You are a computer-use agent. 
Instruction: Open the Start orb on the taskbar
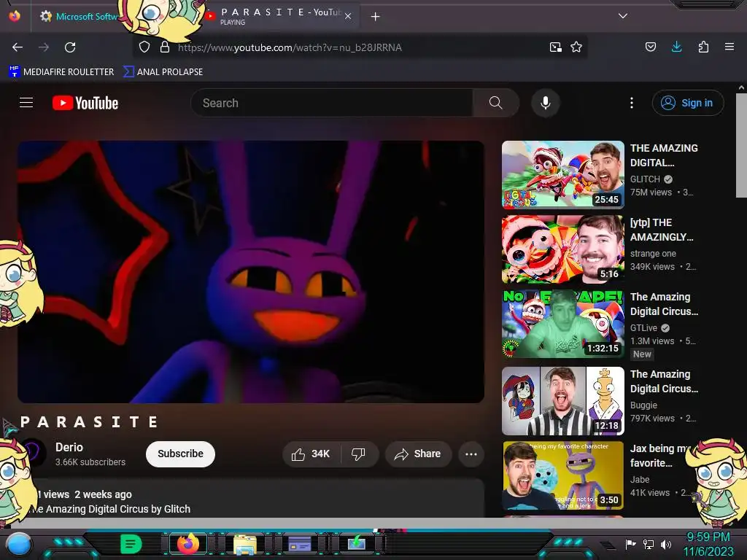(18, 544)
